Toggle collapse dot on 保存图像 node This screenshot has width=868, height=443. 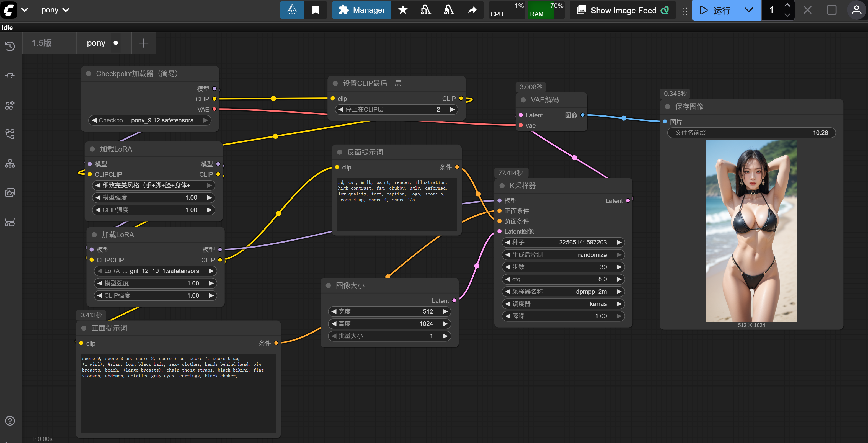tap(667, 107)
